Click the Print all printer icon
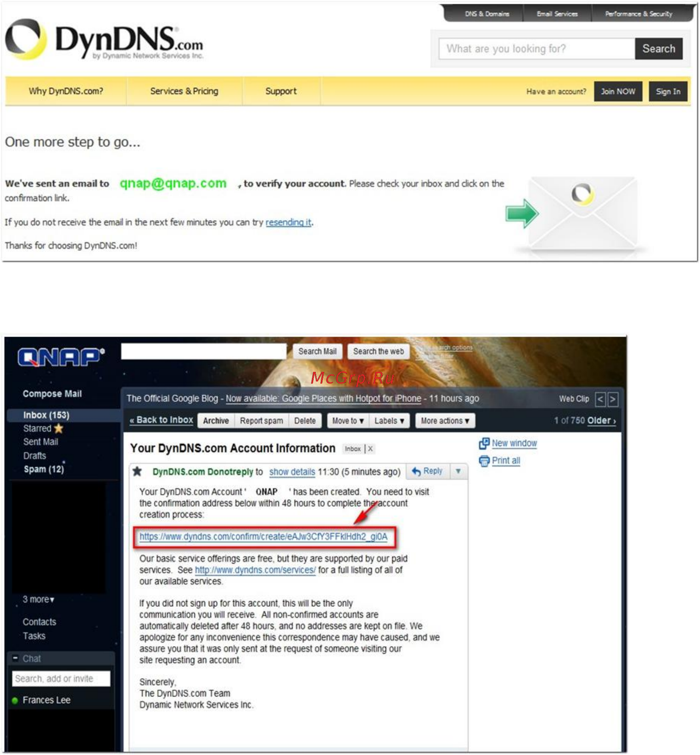This screenshot has width=700, height=755. pos(484,461)
